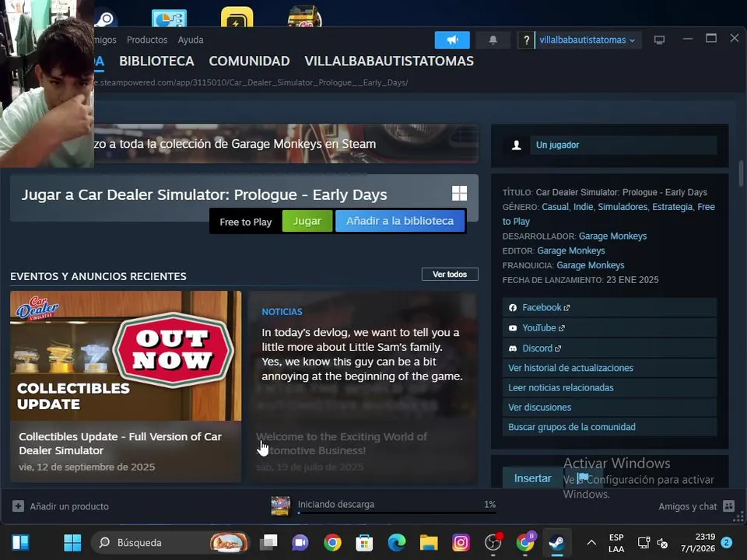Open File Explorer on the taskbar
Image resolution: width=747 pixels, height=560 pixels.
(x=428, y=542)
